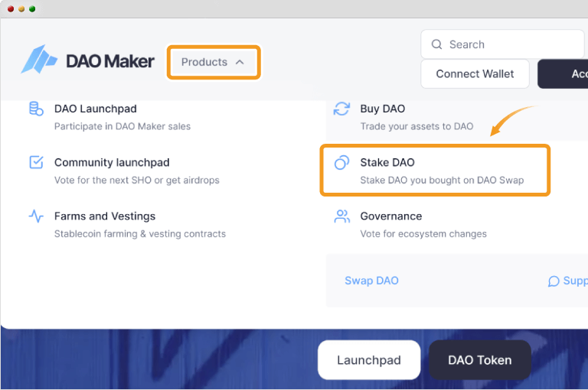This screenshot has width=588, height=390.
Task: Open Farms and Vestings menu item
Action: click(128, 224)
